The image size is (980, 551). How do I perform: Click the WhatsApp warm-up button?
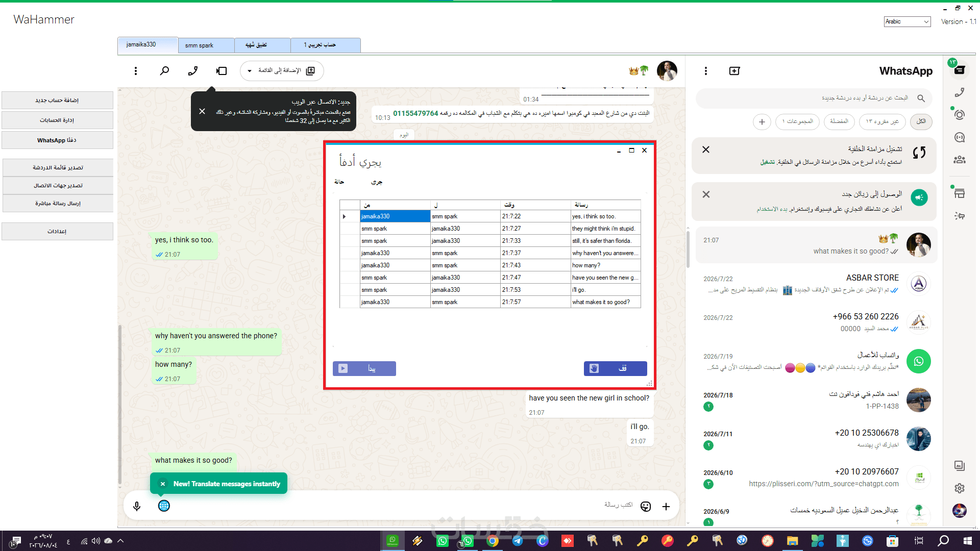(x=57, y=140)
